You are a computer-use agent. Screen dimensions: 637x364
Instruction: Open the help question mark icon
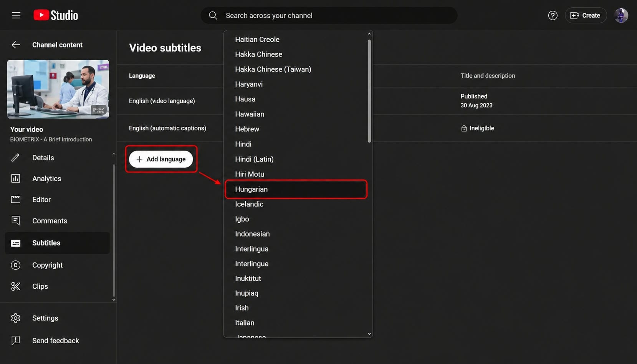pos(553,15)
